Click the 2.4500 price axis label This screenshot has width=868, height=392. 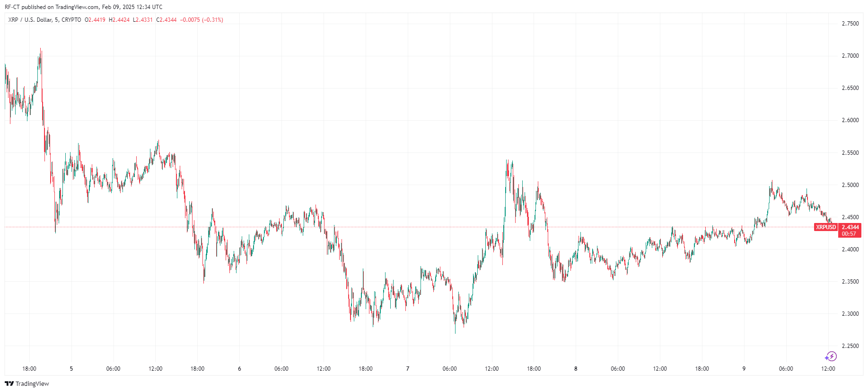click(850, 217)
